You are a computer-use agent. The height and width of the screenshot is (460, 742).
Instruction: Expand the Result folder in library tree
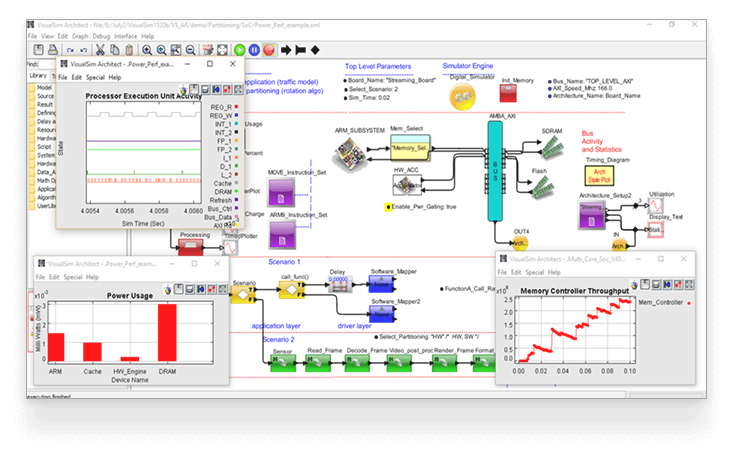44,104
